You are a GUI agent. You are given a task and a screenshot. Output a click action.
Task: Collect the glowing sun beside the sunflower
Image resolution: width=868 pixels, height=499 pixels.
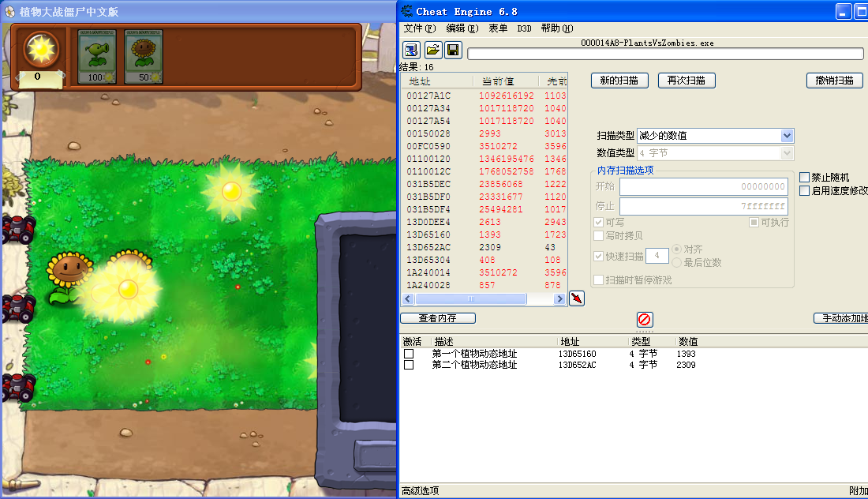click(x=128, y=288)
